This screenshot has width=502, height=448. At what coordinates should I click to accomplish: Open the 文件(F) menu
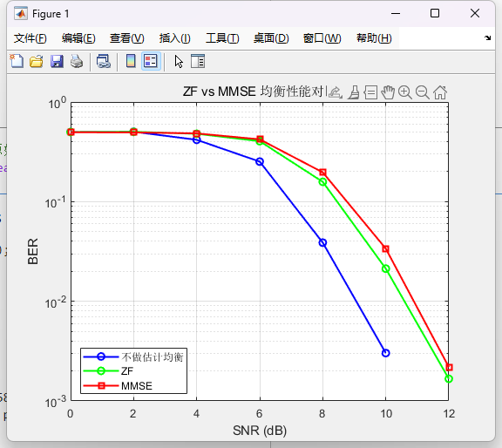click(31, 38)
